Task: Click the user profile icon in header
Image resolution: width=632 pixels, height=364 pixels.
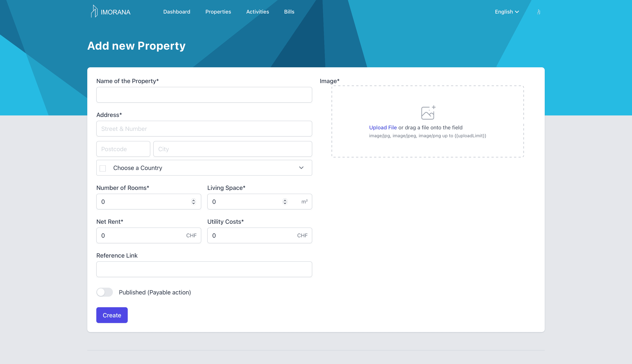Action: coord(539,12)
